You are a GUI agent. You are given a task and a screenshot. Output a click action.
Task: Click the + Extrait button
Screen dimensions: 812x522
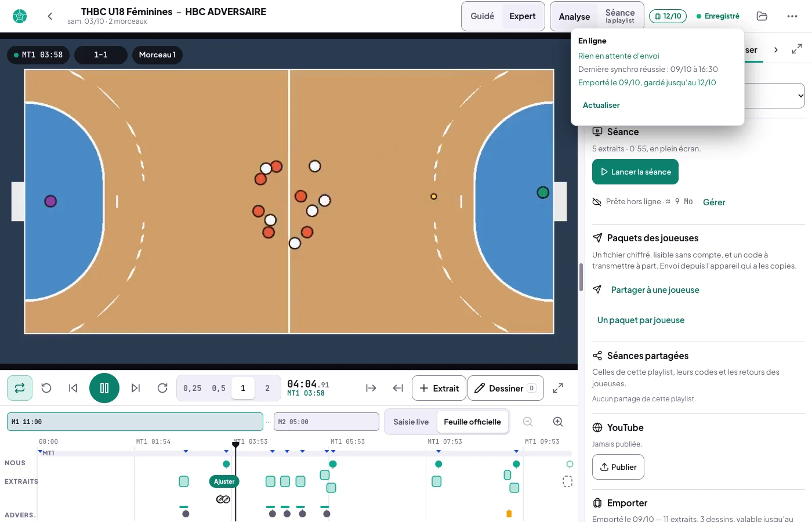coord(439,388)
